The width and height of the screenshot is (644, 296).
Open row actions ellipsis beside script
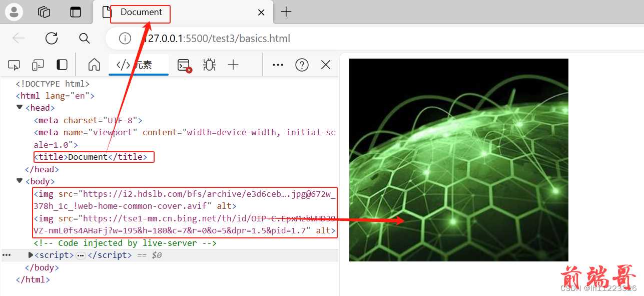pyautogui.click(x=7, y=255)
